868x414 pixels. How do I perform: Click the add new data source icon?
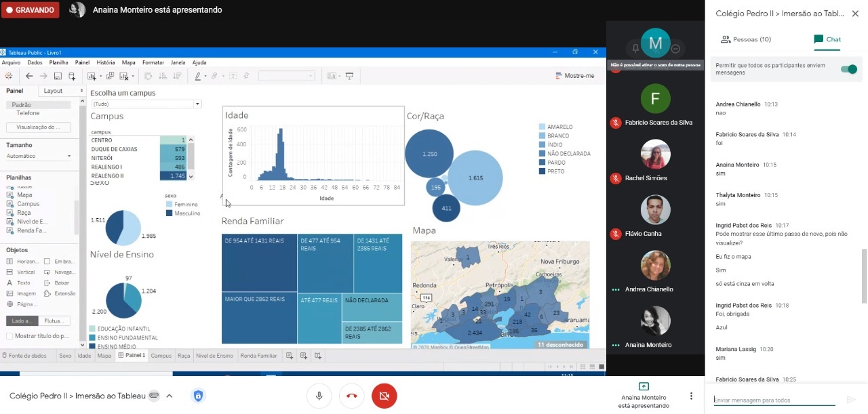(72, 76)
